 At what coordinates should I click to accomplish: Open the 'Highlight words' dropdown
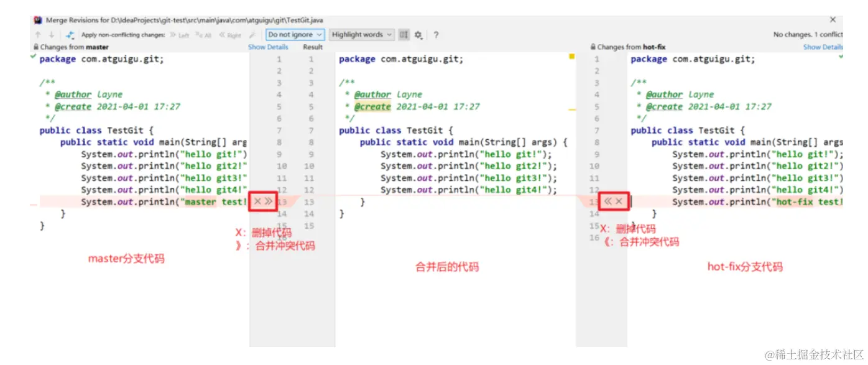click(x=362, y=35)
